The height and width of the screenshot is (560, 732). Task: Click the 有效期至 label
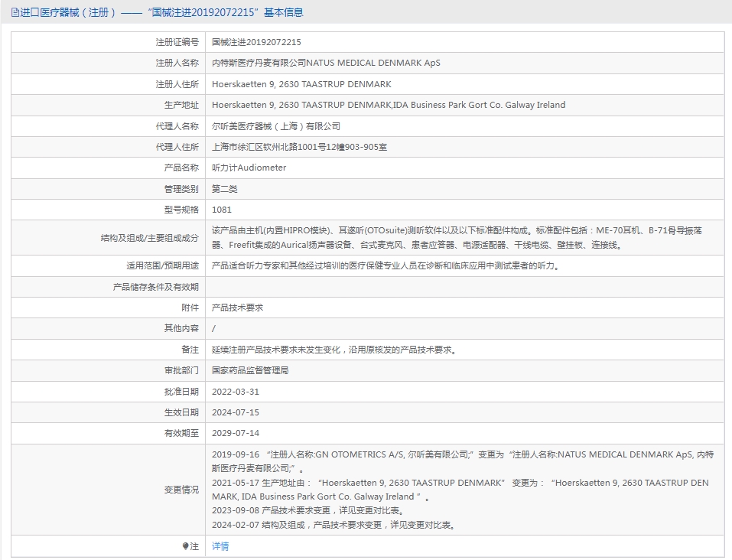[x=181, y=433]
